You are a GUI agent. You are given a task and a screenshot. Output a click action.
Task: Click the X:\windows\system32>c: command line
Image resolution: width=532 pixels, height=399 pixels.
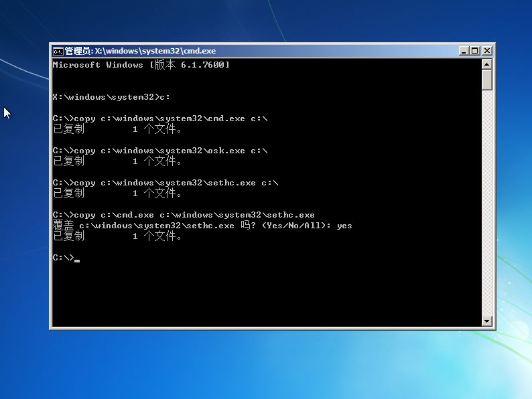[111, 97]
